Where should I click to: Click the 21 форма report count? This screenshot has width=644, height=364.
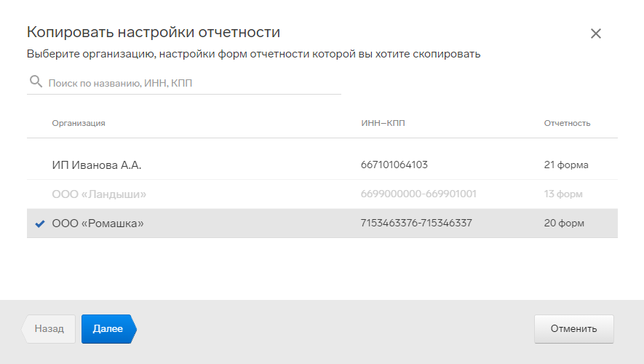click(566, 165)
